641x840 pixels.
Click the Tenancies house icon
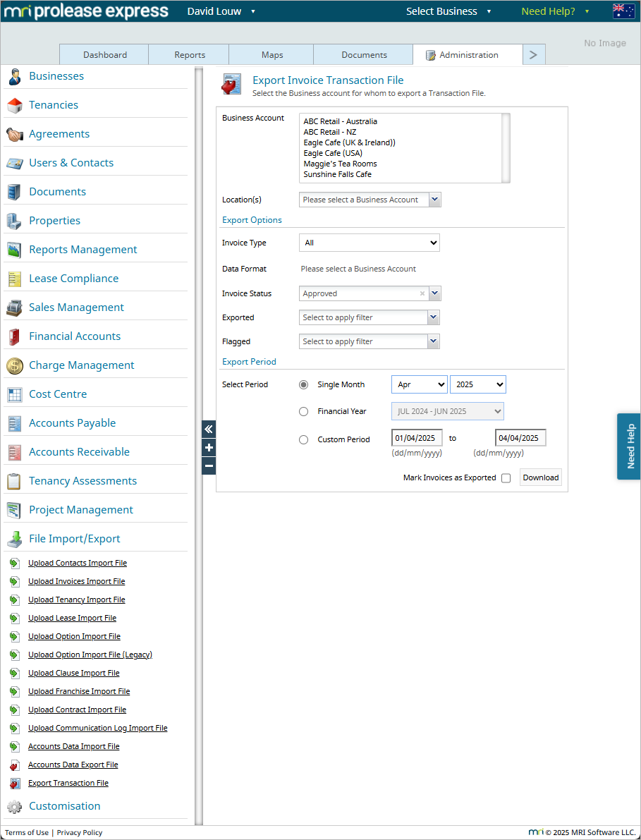(15, 106)
